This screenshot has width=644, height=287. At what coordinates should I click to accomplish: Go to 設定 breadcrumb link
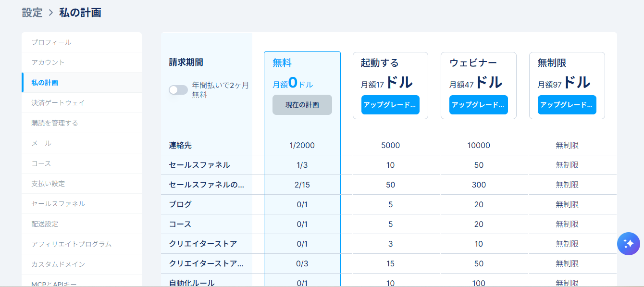pyautogui.click(x=32, y=12)
